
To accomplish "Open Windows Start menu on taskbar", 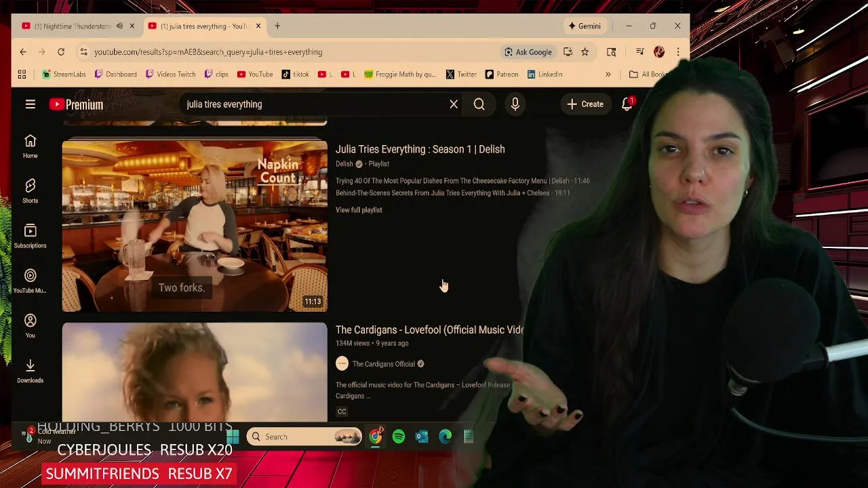I will tap(233, 437).
